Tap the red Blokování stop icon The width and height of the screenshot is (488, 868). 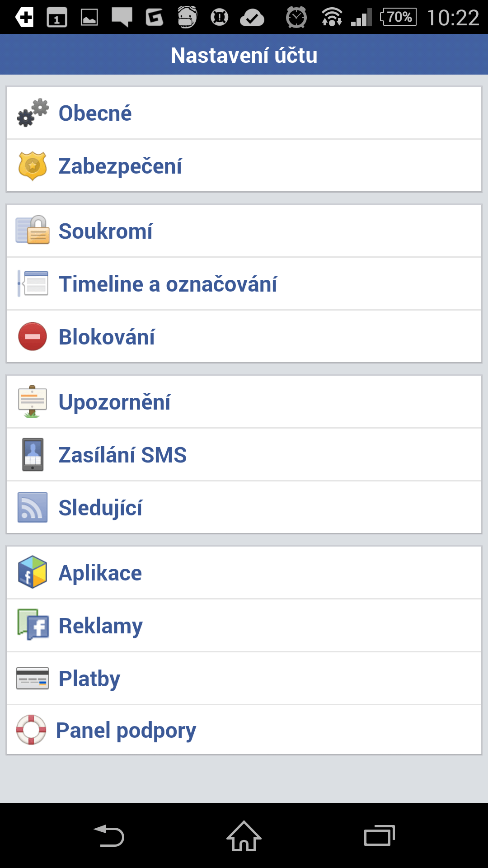click(x=33, y=336)
